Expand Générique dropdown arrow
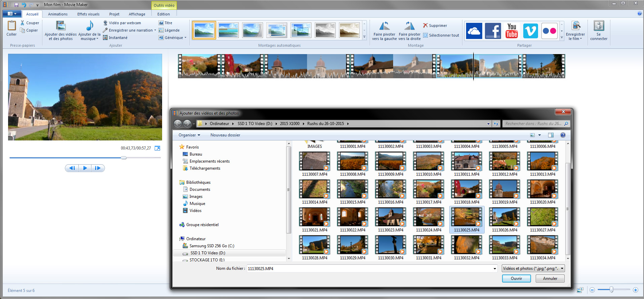 pos(185,38)
